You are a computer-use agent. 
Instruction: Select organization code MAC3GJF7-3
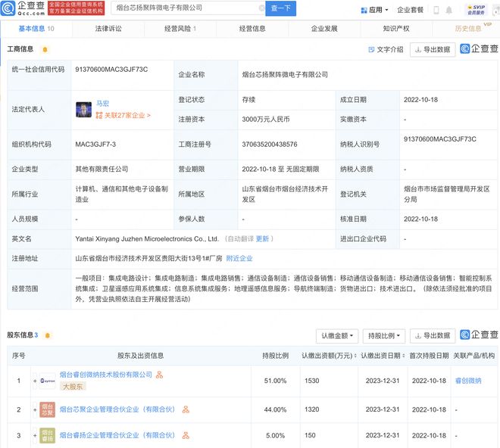click(x=95, y=145)
